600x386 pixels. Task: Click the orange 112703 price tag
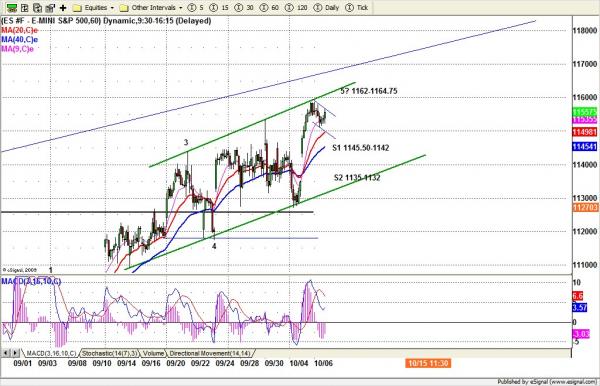[585, 207]
